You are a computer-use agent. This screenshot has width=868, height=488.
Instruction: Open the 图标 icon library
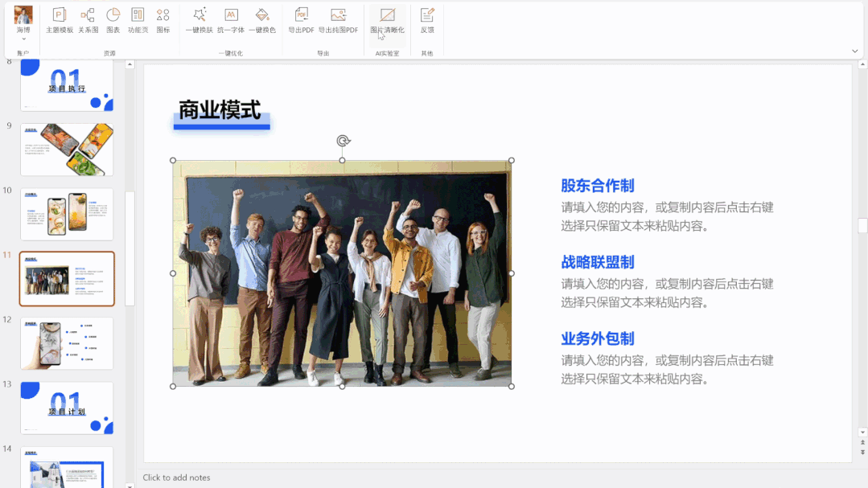163,20
